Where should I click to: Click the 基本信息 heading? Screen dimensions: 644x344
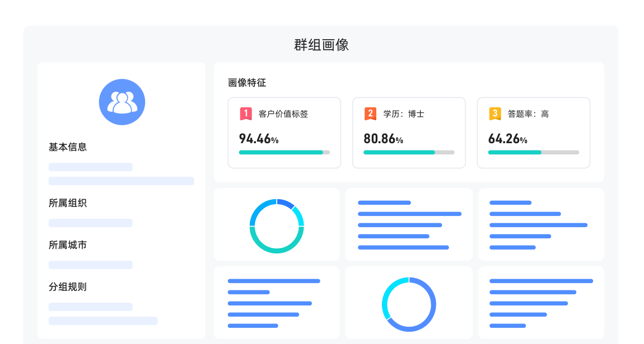[x=68, y=147]
